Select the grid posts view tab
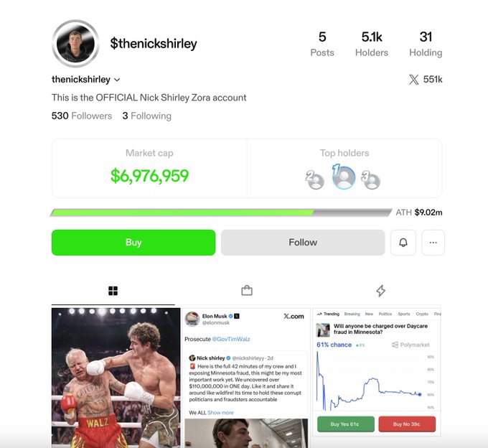Screen dimensions: 488x448 (x=113, y=291)
